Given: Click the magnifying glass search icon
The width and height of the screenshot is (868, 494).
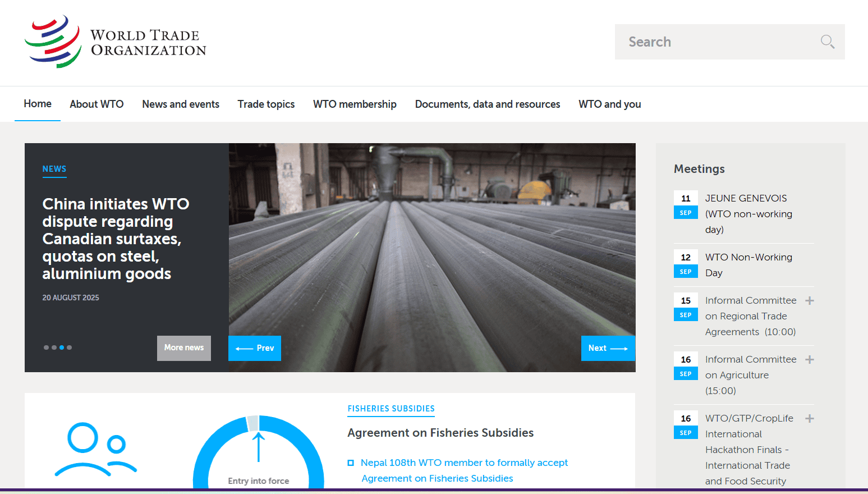Looking at the screenshot, I should pos(827,42).
